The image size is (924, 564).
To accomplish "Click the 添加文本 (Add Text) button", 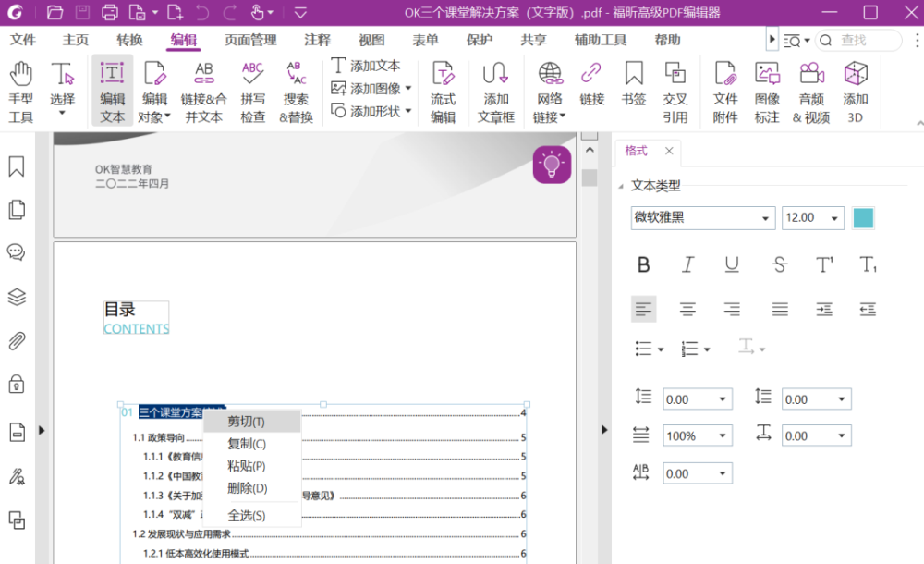I will pyautogui.click(x=366, y=66).
